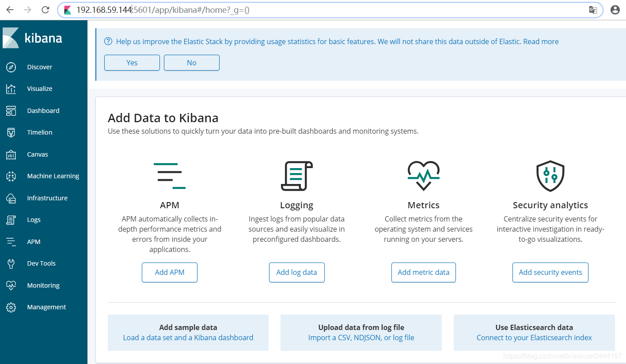
Task: Open Load a data set and Kibana dashboard link
Action: coord(188,338)
